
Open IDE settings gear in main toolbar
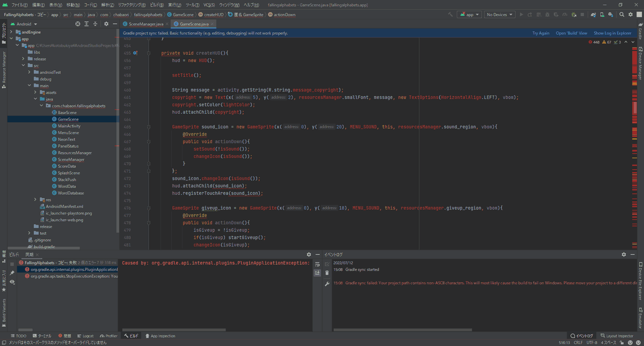click(631, 14)
